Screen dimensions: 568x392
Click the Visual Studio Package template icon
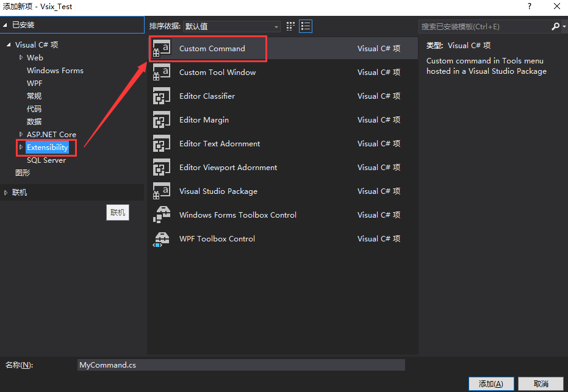(x=162, y=191)
